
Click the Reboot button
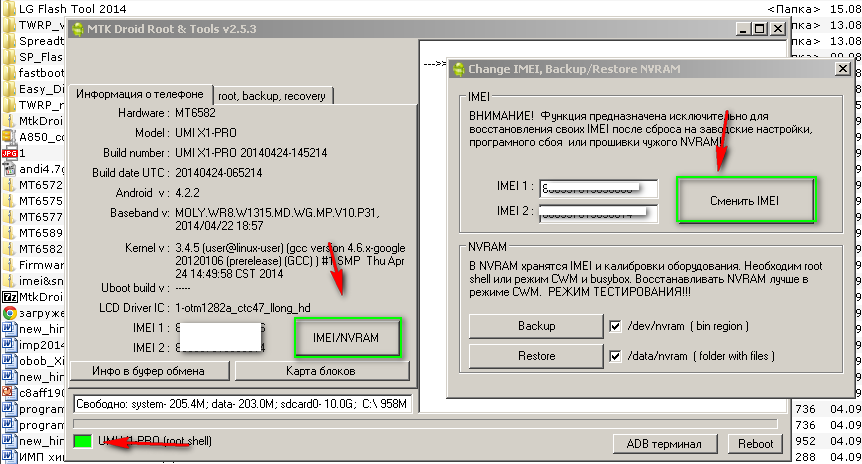[755, 444]
